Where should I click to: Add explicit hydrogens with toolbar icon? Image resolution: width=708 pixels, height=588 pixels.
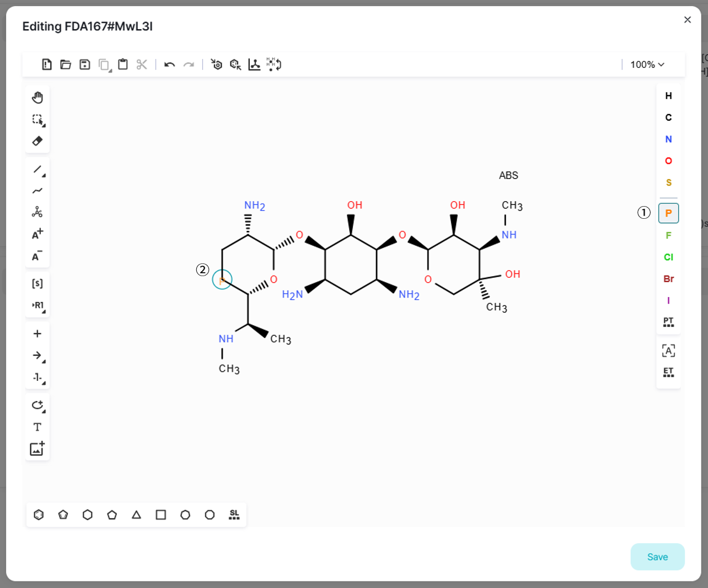pos(274,64)
